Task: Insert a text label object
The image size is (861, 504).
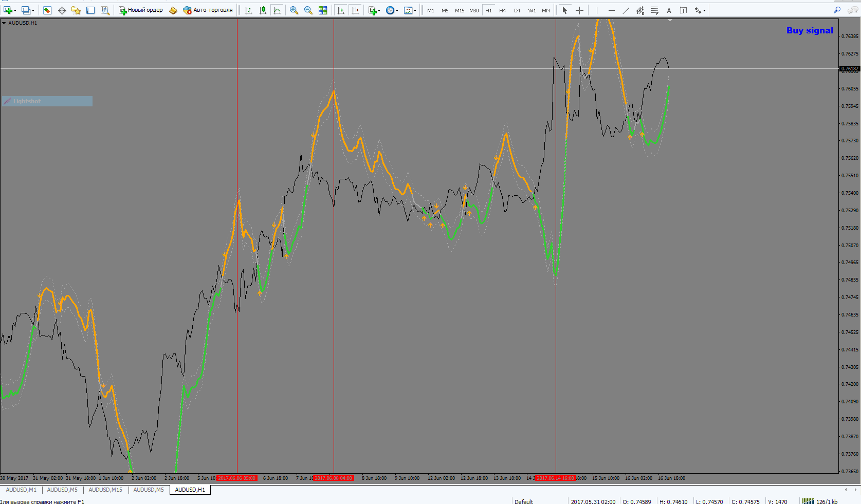Action: coord(683,10)
